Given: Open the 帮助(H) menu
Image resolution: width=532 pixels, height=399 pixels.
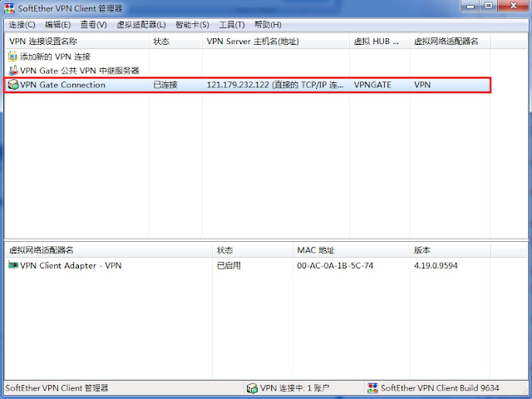Looking at the screenshot, I should (268, 25).
